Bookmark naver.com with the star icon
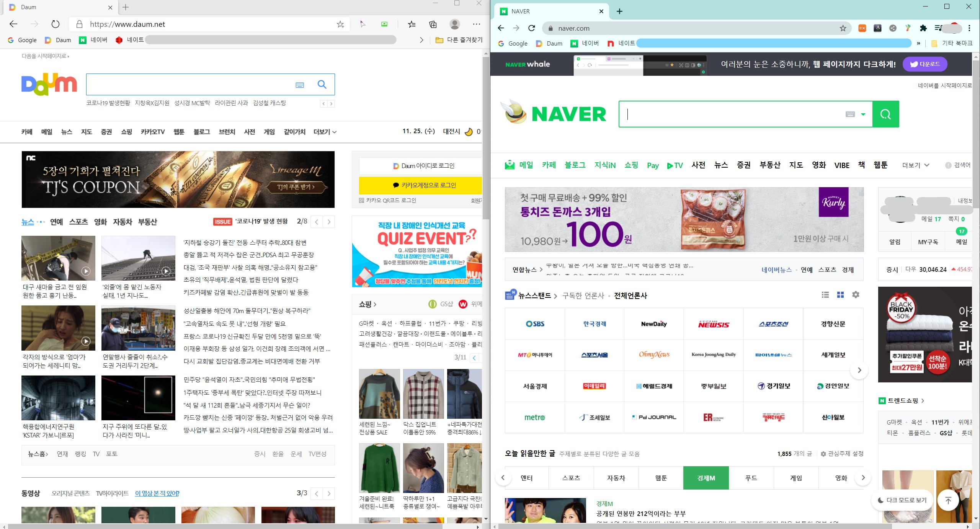The image size is (980, 529). [x=843, y=28]
